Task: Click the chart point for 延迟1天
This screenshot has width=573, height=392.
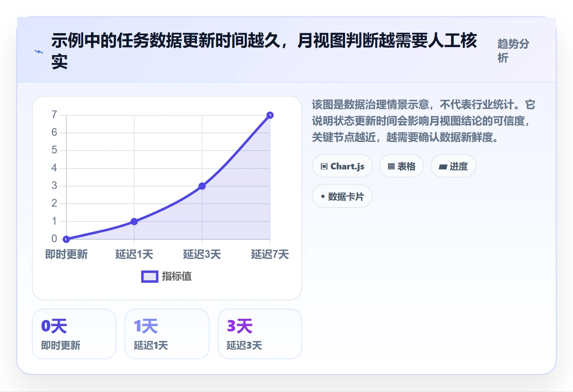Action: pyautogui.click(x=134, y=221)
